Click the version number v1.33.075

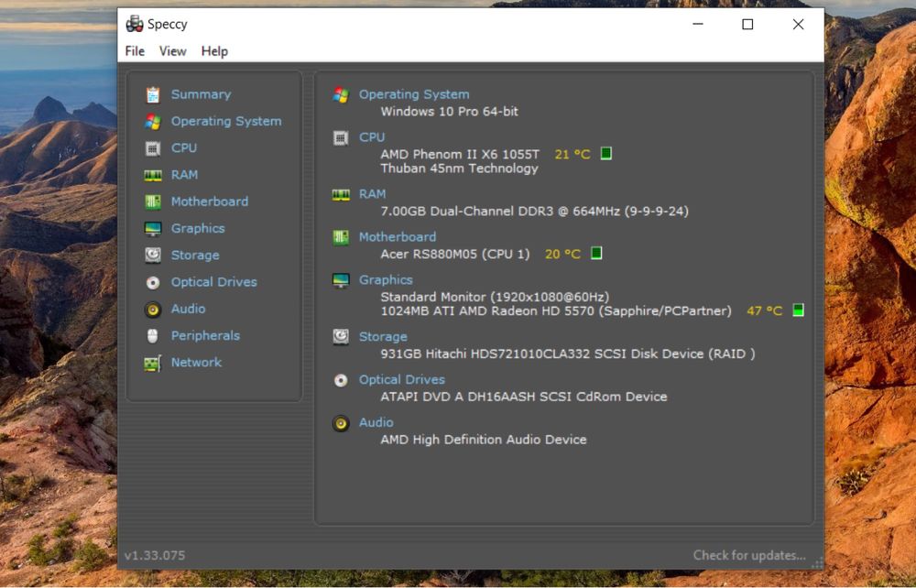155,555
